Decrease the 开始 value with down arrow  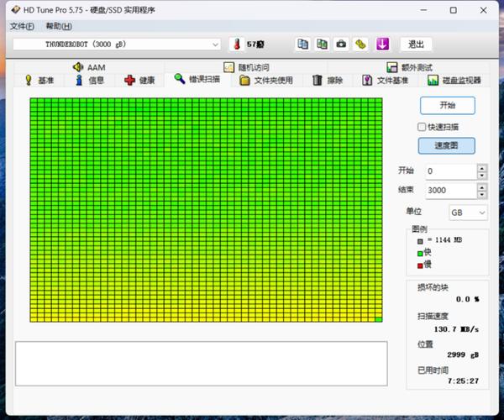point(482,176)
